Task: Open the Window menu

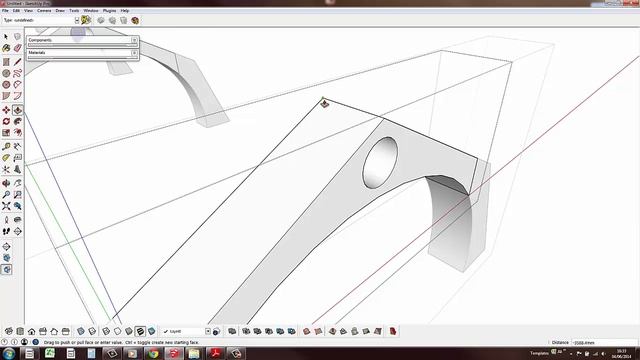Action: 91,11
